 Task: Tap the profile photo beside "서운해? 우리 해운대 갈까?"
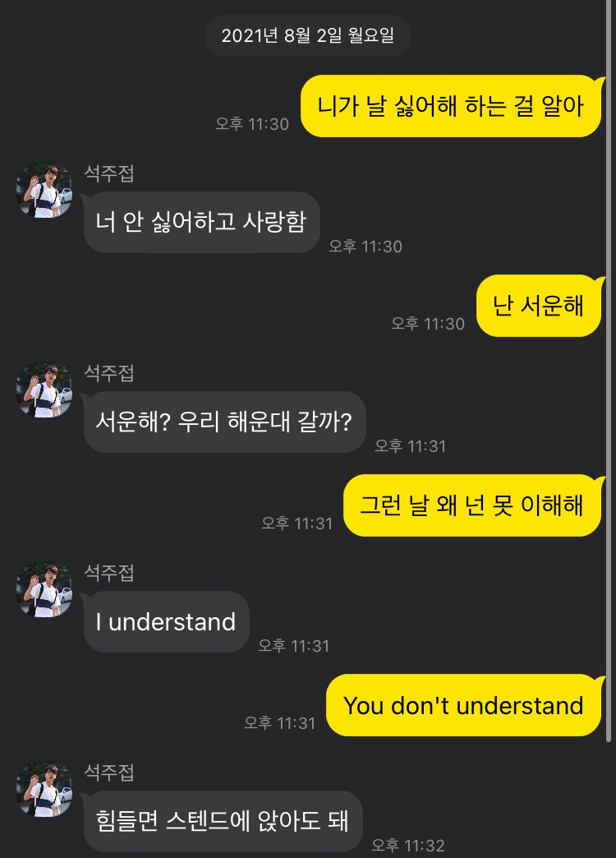pos(44,390)
